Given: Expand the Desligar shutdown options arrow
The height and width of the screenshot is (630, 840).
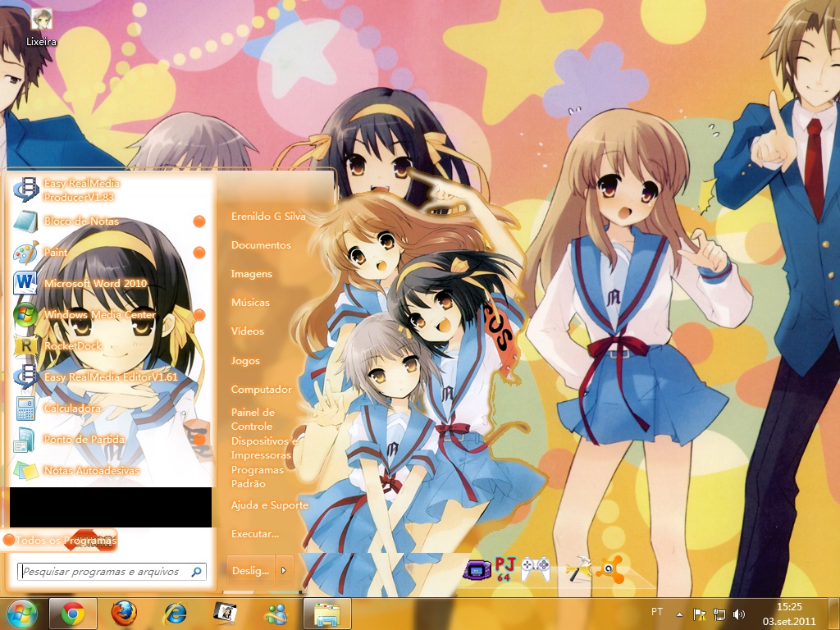Looking at the screenshot, I should [282, 569].
